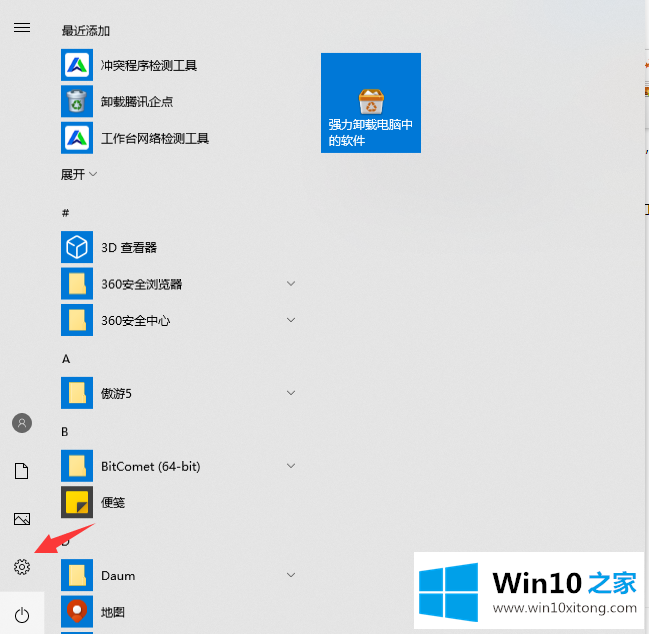Open the 地图 maps icon

click(77, 611)
